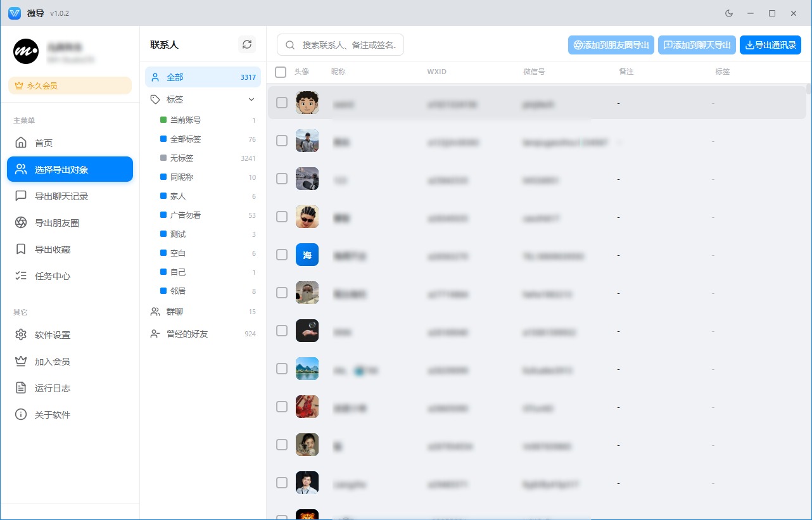Click the 永久会员 badge

[x=70, y=86]
